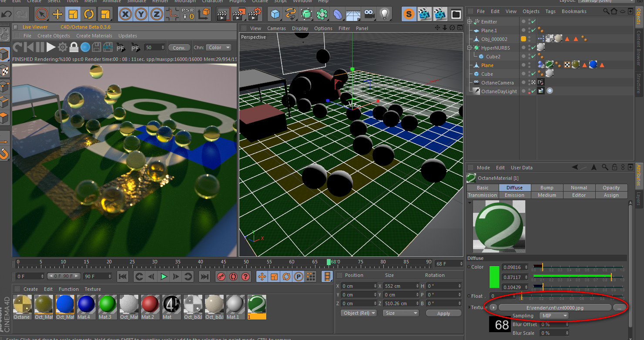Adjust the green channel color slider
644x340 pixels.
pos(578,277)
